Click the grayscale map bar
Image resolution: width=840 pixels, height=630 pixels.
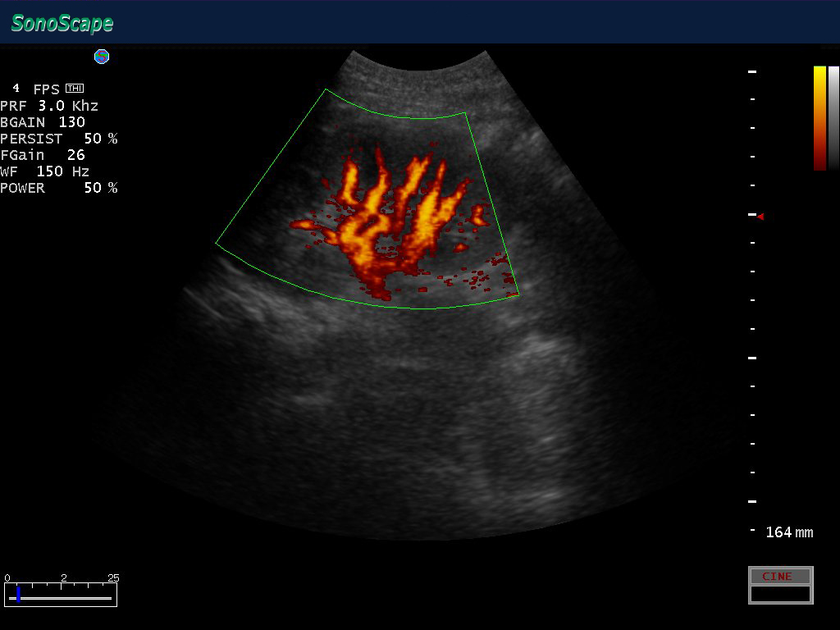(833, 117)
